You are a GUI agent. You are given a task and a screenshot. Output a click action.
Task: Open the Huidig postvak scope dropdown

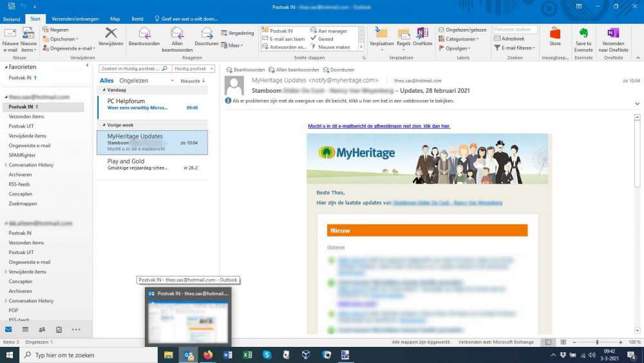coord(193,68)
